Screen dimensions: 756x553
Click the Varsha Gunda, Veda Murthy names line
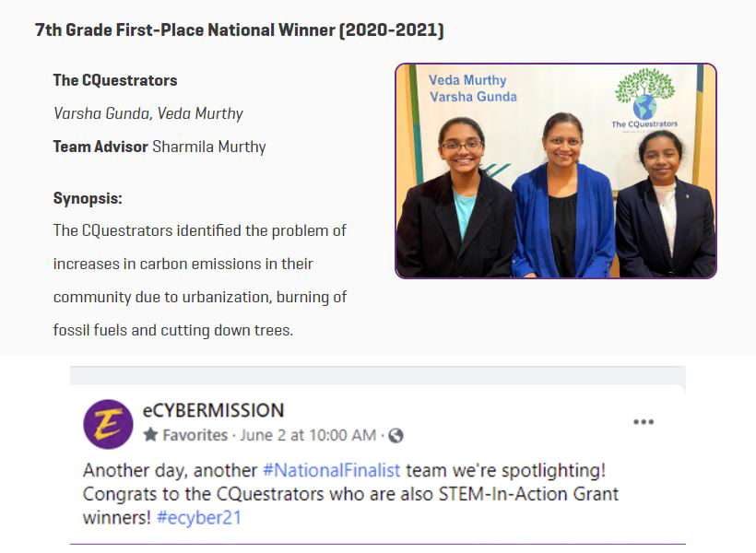pos(148,113)
